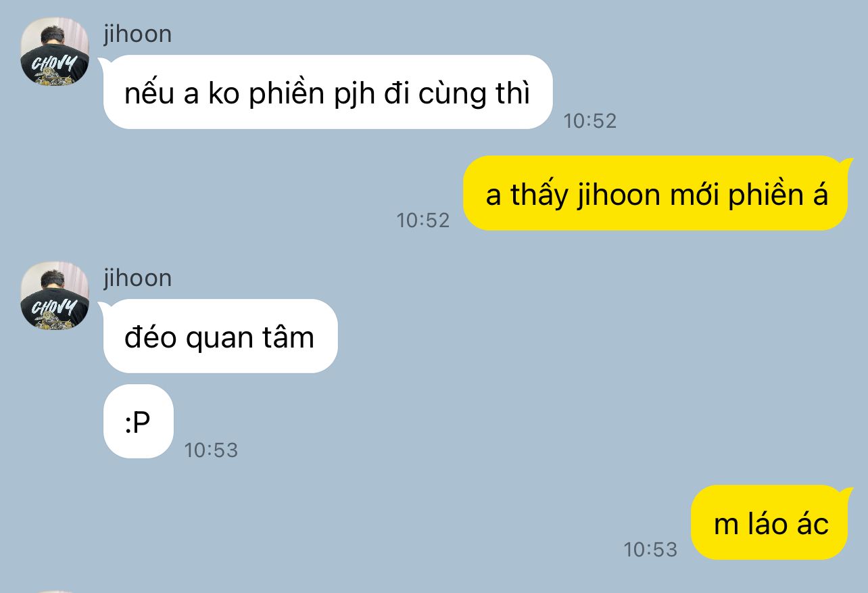This screenshot has height=593, width=868.
Task: Click the word "thì" ending the first message
Action: pyautogui.click(x=513, y=93)
